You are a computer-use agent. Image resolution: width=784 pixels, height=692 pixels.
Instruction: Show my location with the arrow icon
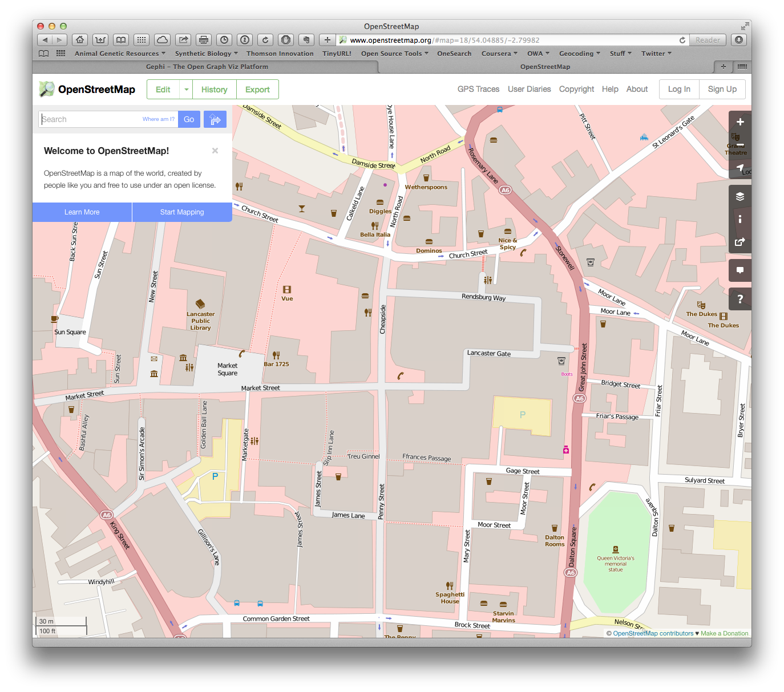tap(740, 168)
